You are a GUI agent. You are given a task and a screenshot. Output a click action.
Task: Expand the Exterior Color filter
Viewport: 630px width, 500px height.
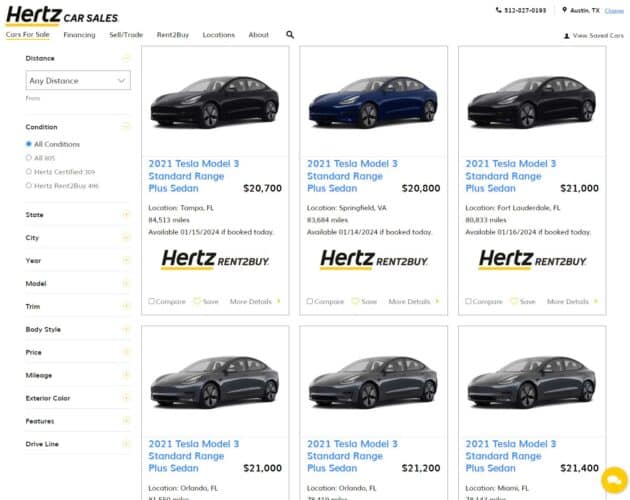coord(126,398)
